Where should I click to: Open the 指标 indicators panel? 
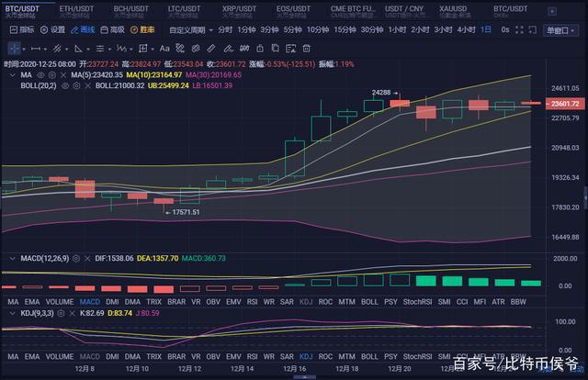click(x=22, y=29)
